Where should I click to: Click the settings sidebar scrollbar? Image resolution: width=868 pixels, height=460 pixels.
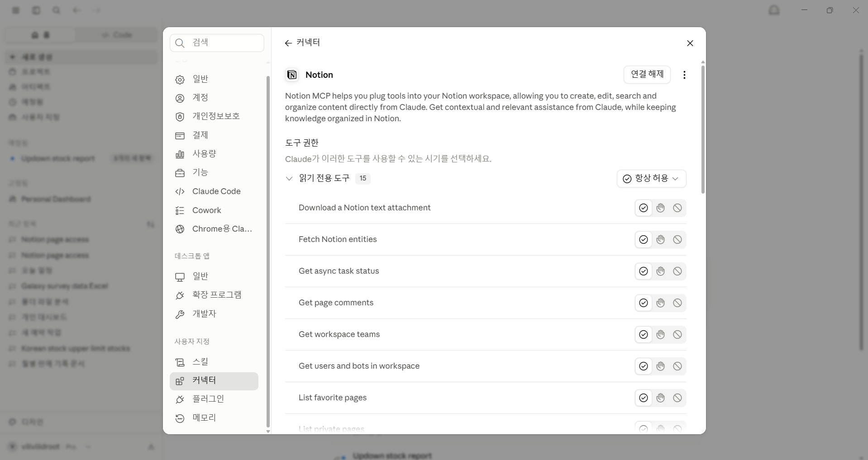coord(268,251)
